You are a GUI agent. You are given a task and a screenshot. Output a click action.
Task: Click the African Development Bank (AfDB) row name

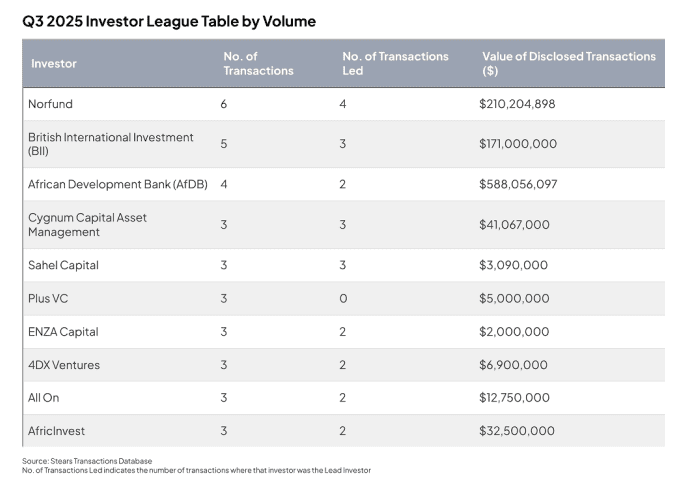click(117, 184)
